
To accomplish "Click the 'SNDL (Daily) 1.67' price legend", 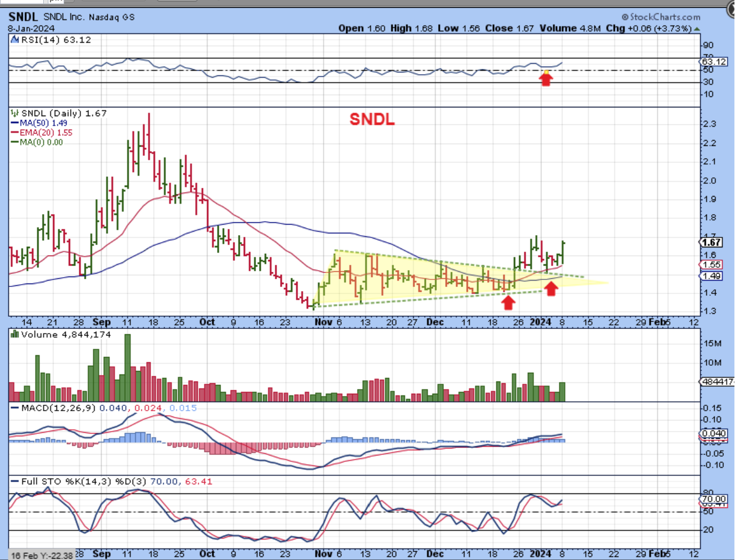I will point(64,113).
